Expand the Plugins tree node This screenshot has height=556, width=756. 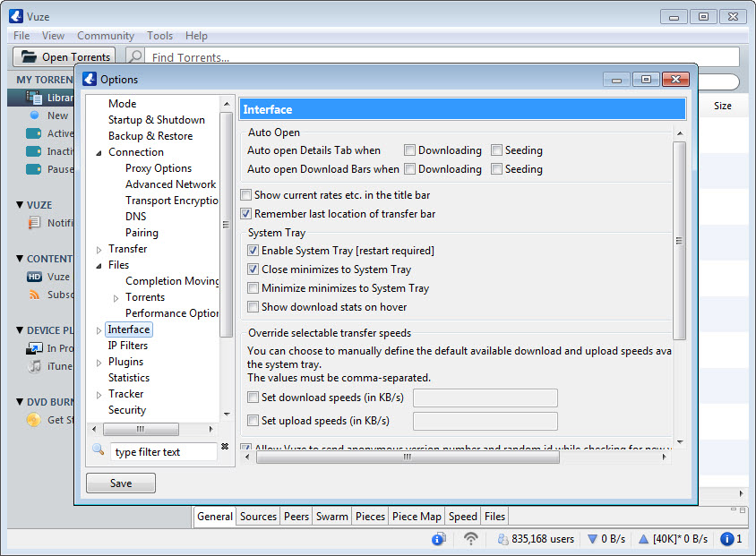[99, 363]
